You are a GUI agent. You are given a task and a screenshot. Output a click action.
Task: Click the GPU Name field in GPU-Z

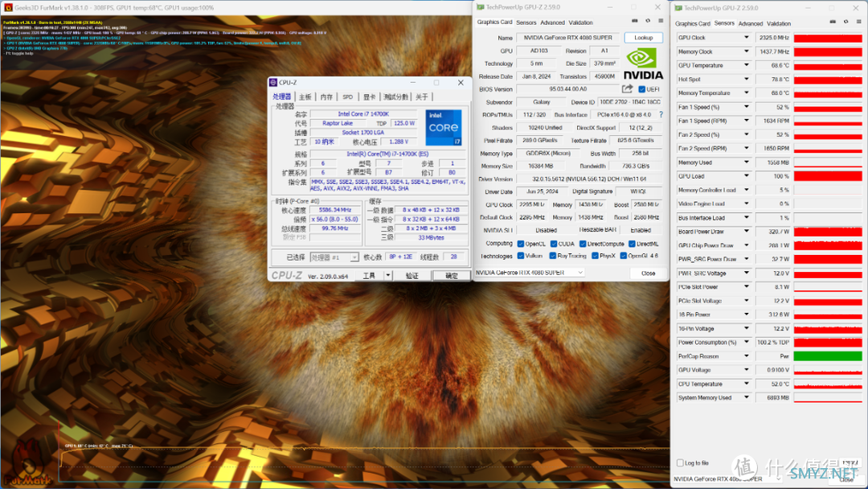[x=568, y=38]
